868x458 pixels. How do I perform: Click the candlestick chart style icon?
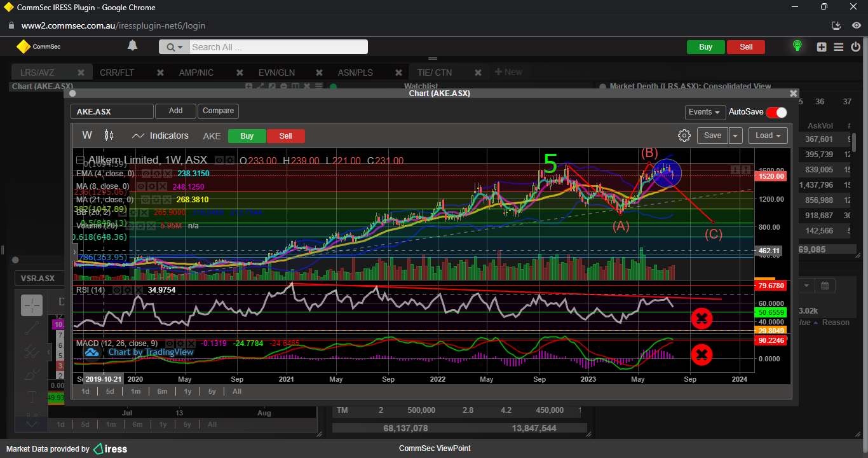109,135
